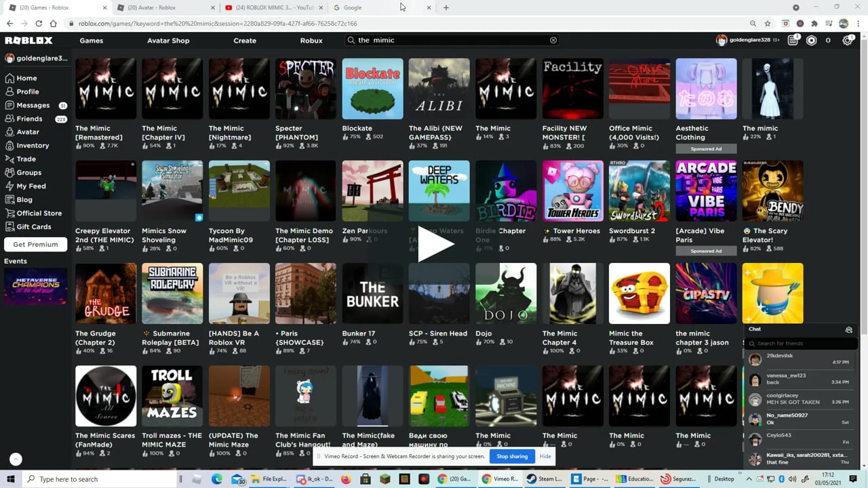Viewport: 868px width, 488px height.
Task: Switch to the Google tab
Action: click(x=381, y=7)
